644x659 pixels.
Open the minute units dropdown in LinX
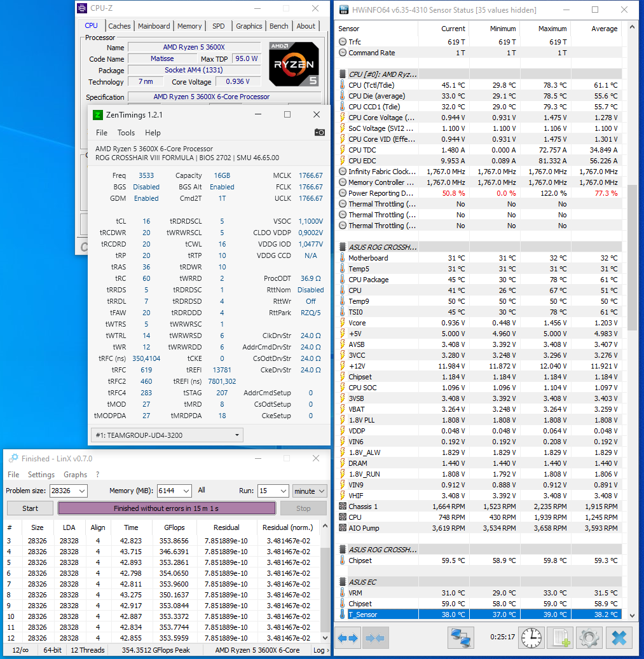click(x=310, y=491)
